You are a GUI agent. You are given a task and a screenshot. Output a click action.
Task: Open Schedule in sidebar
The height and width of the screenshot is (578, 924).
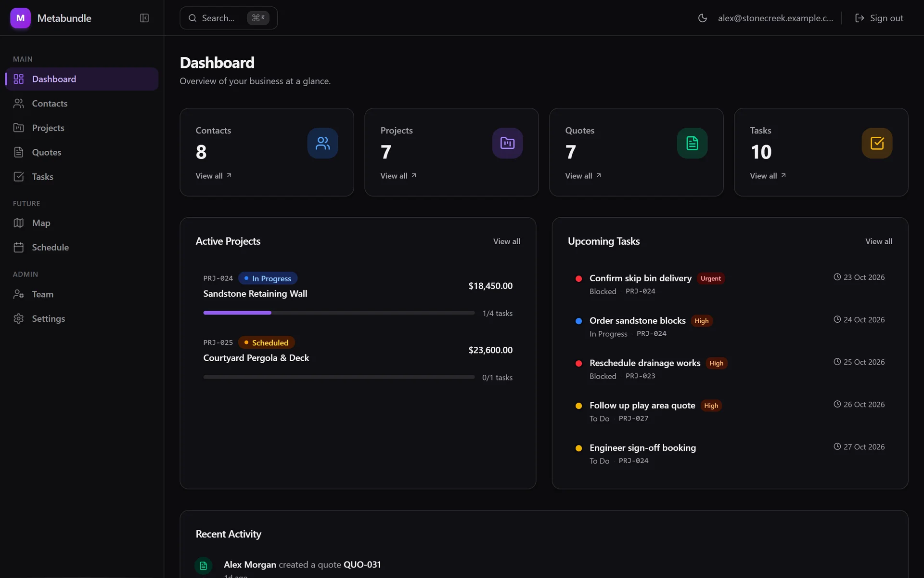point(82,247)
